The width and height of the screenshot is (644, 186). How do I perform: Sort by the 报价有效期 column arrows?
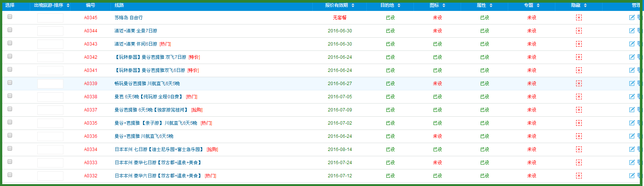(x=353, y=5)
